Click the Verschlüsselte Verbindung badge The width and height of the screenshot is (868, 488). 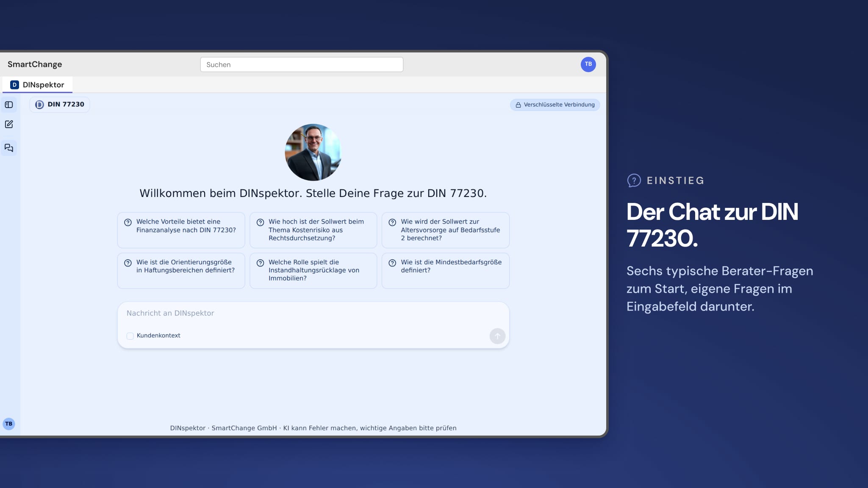tap(555, 105)
